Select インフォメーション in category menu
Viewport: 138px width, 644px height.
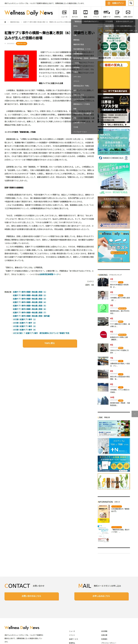point(80,132)
